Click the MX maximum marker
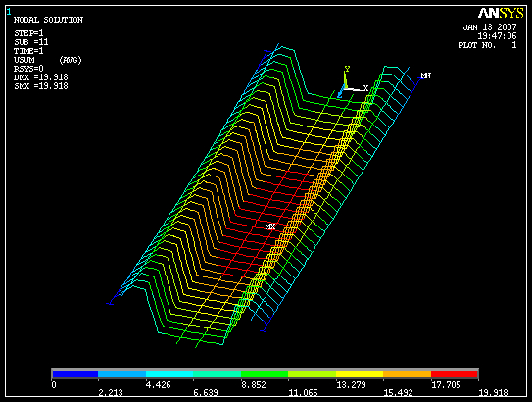The image size is (532, 402). point(270,226)
